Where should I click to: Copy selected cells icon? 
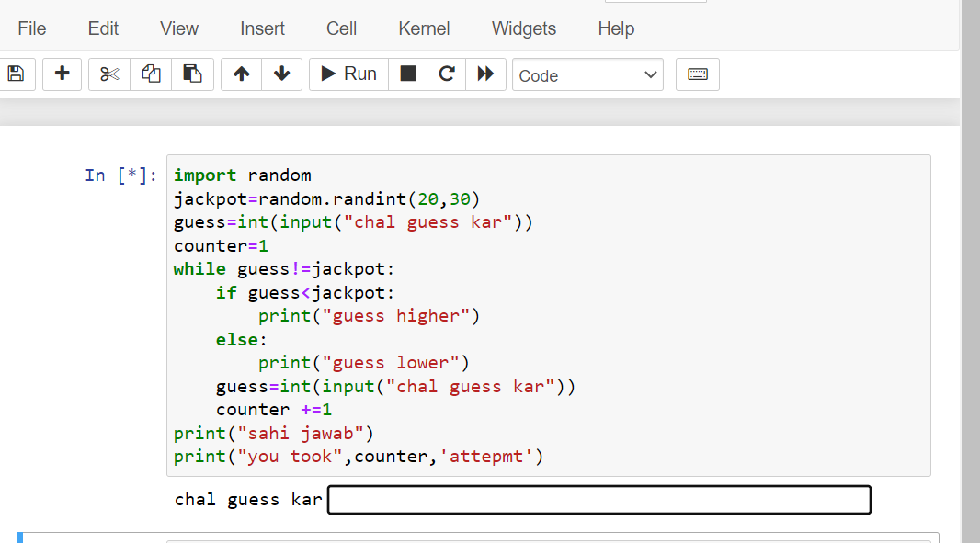151,74
